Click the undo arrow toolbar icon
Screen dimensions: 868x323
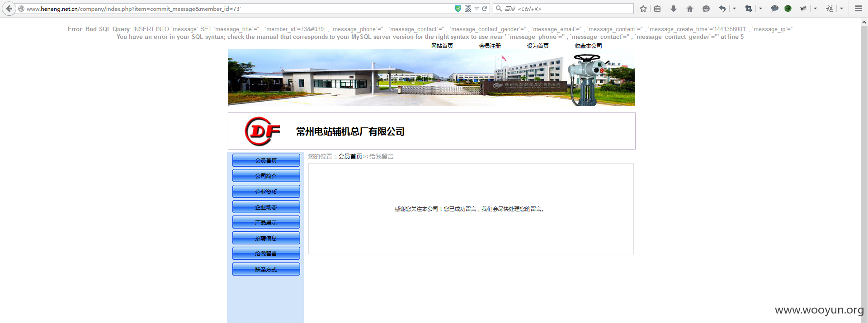722,9
